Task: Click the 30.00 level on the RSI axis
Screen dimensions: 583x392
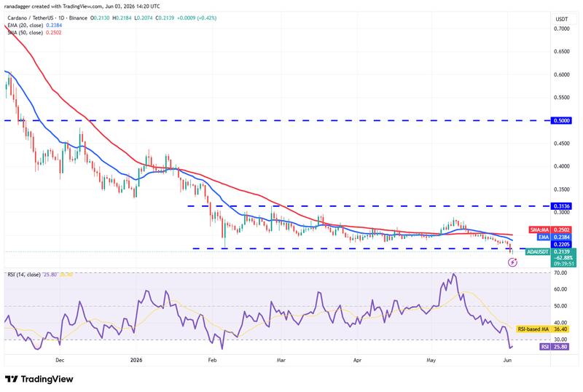Action: point(560,340)
